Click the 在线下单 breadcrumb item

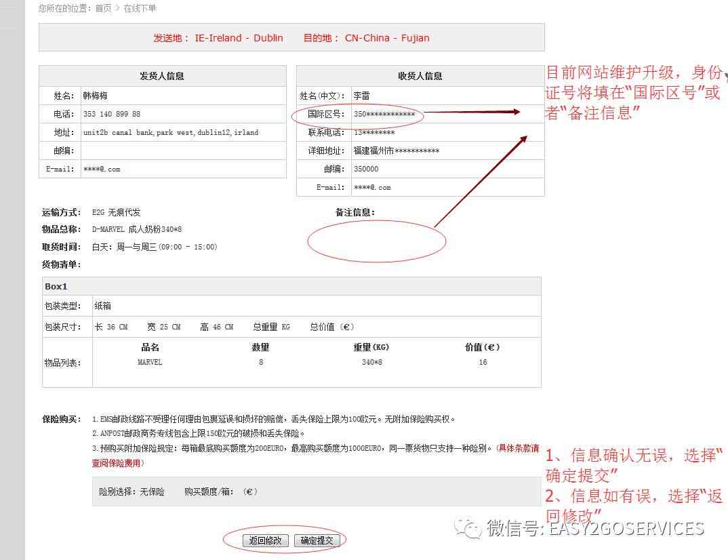pos(140,9)
